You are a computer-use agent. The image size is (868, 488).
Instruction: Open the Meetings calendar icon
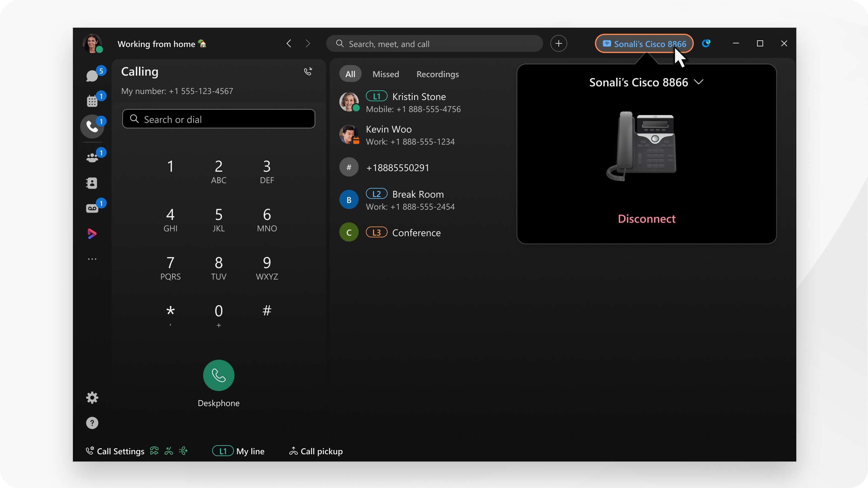92,101
